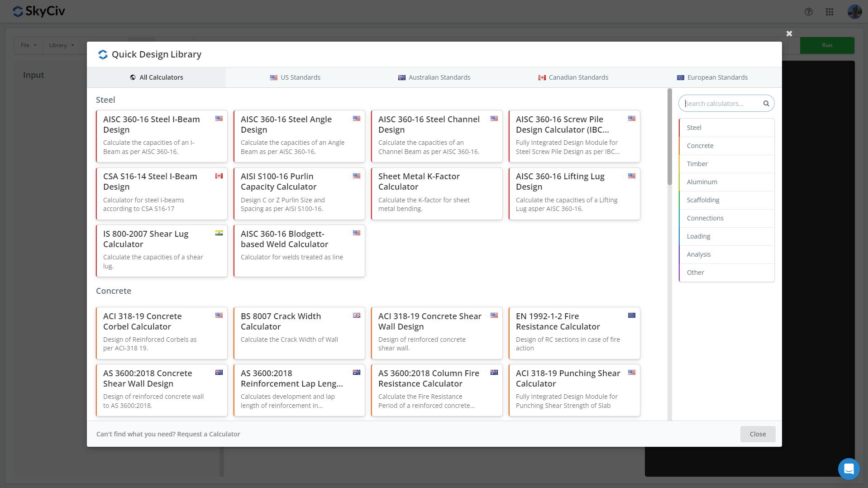Click the search magnifier icon
The width and height of the screenshot is (868, 488).
pos(766,104)
